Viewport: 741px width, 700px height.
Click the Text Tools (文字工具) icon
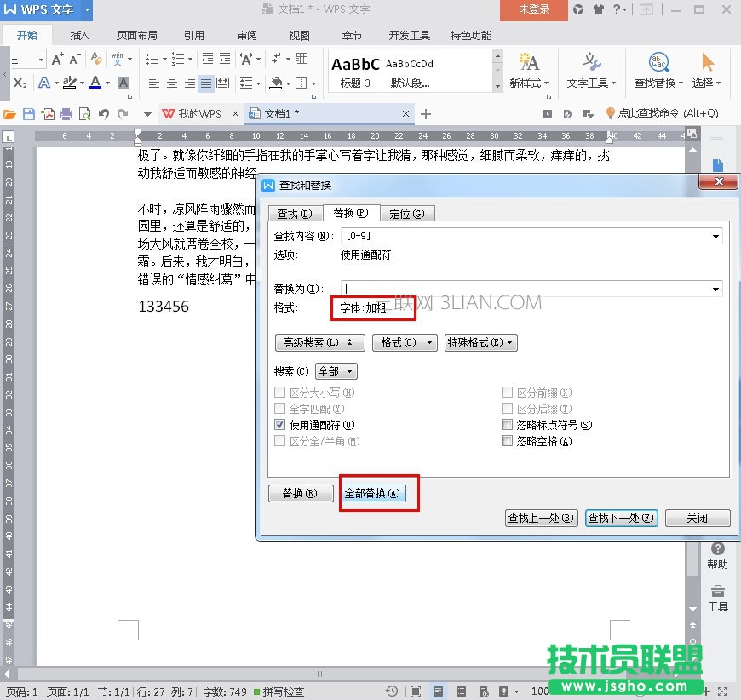click(592, 62)
